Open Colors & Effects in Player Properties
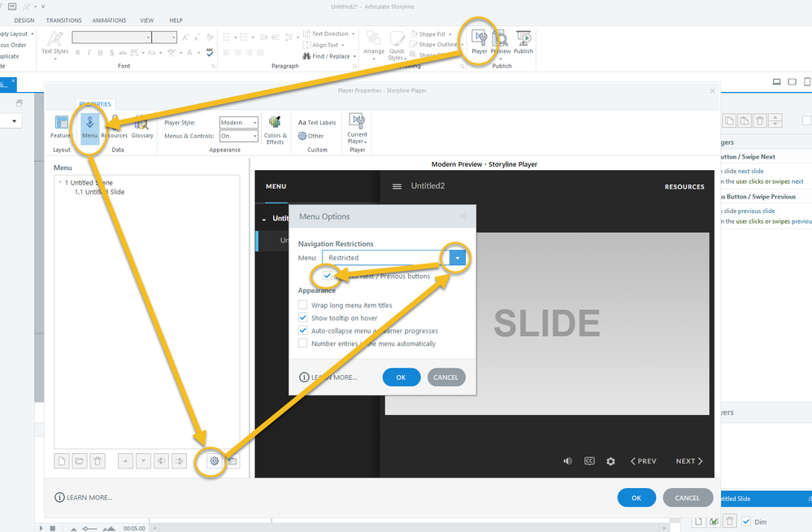Screen dimensions: 812x532 (275, 129)
